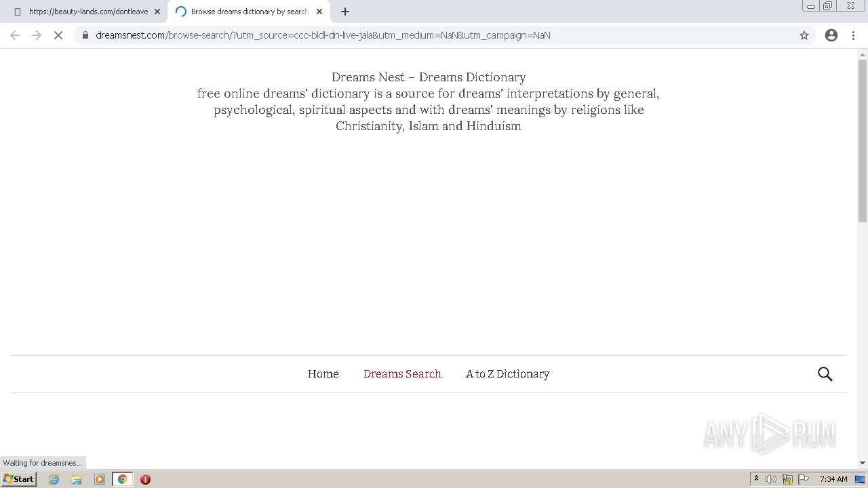Close the beauty-lands.com tab
Image resolution: width=868 pixels, height=488 pixels.
tap(157, 12)
